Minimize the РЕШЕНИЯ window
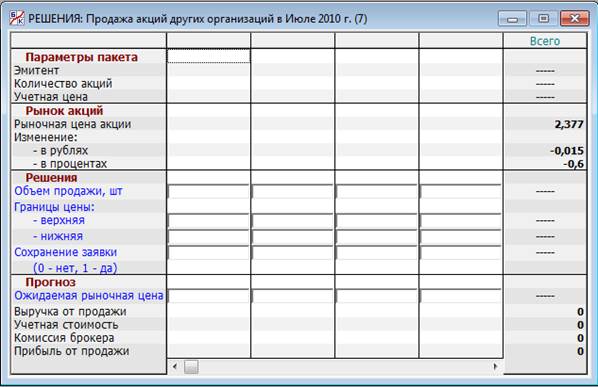The width and height of the screenshot is (598, 387). (512, 19)
